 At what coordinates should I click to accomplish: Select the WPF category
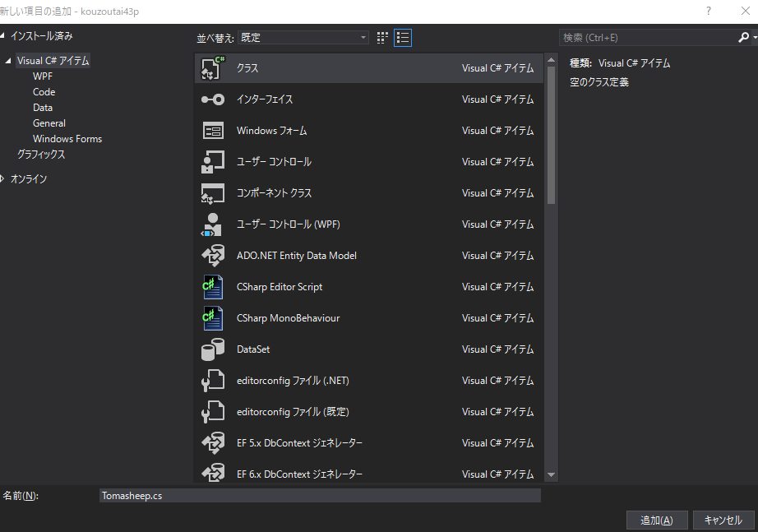(x=43, y=76)
